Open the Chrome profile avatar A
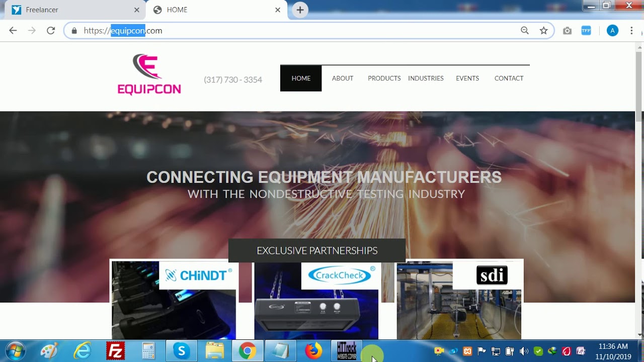 612,31
